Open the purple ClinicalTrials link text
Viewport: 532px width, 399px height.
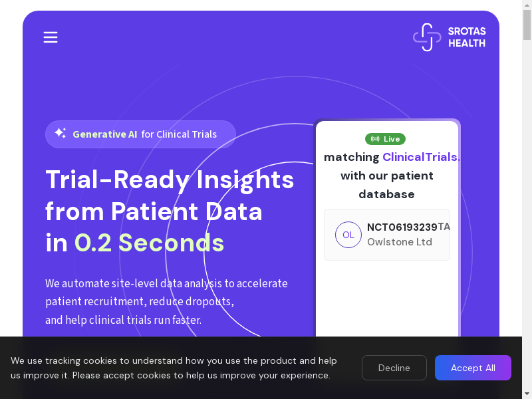(421, 157)
